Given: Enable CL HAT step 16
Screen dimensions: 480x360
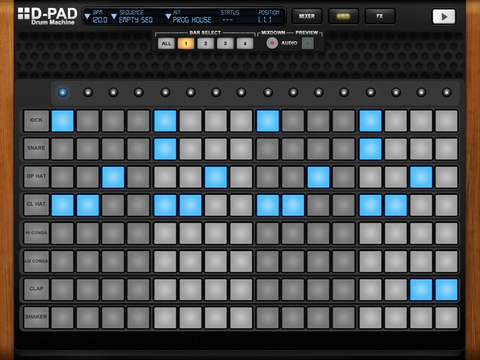Looking at the screenshot, I should tap(446, 205).
